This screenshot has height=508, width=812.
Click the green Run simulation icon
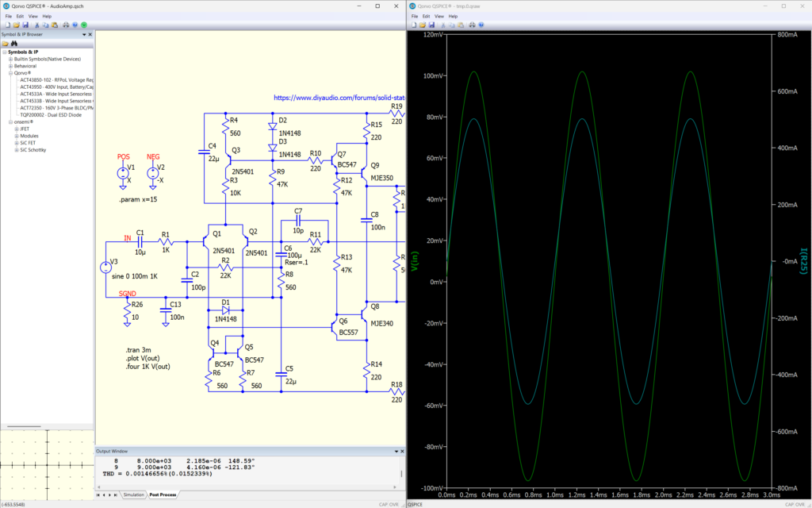click(x=82, y=25)
